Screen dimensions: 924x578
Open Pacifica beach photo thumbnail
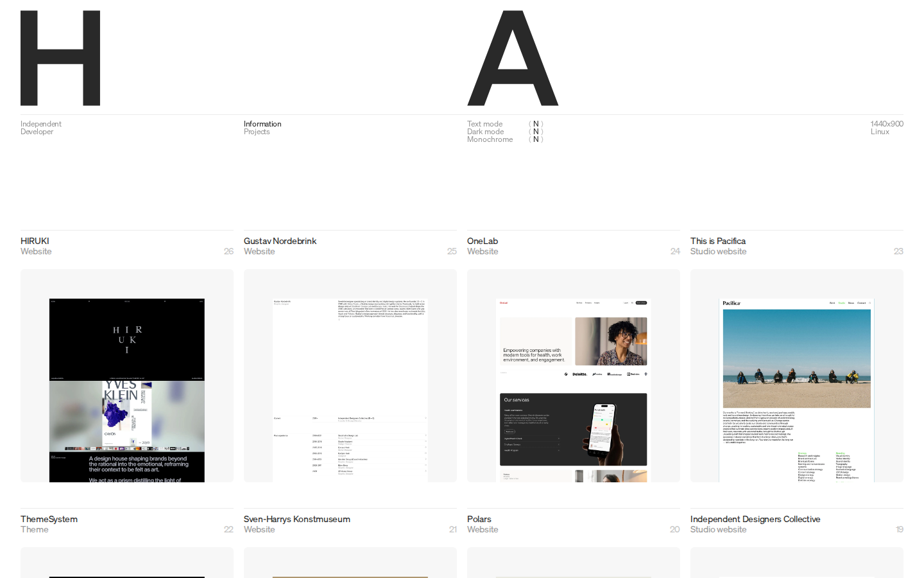[797, 358]
